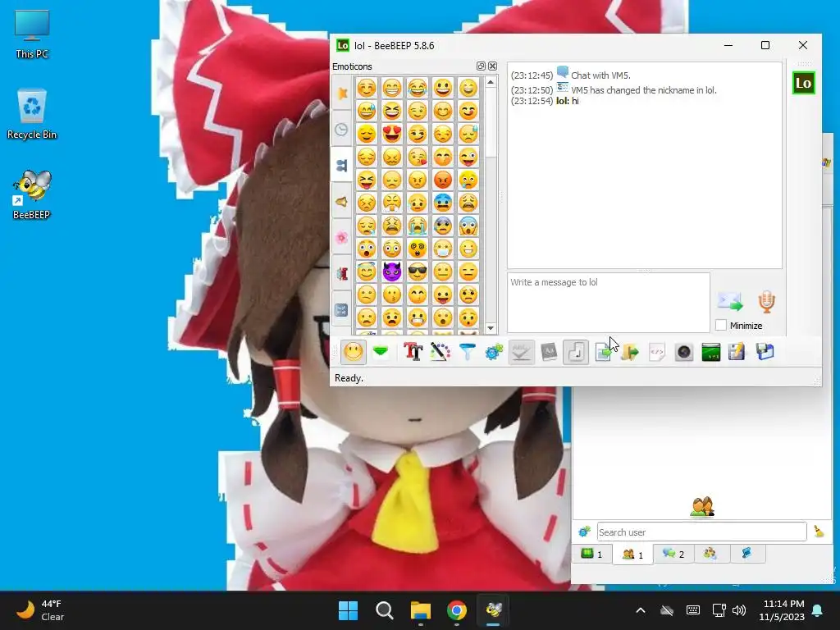The height and width of the screenshot is (630, 840).
Task: Select the This PC desktop icon
Action: [32, 34]
